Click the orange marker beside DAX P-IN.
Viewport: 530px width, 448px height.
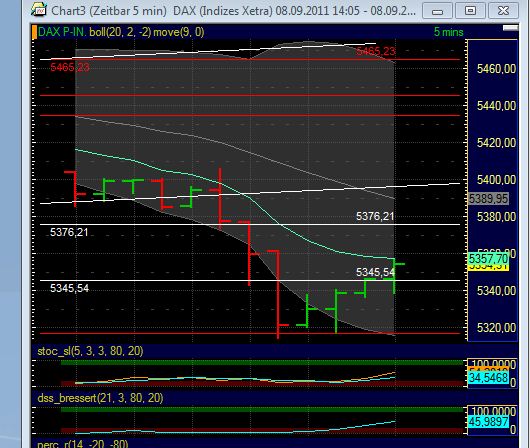[x=34, y=32]
